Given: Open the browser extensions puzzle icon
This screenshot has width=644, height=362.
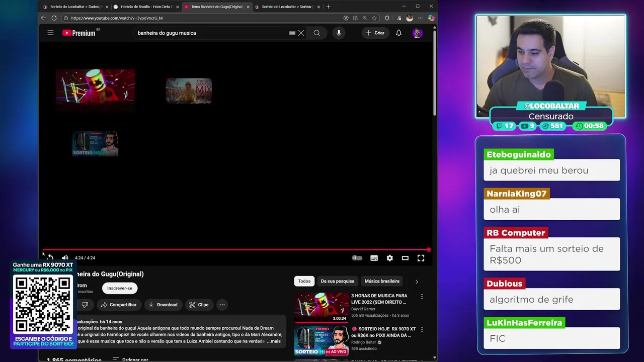Looking at the screenshot, I should tap(387, 18).
